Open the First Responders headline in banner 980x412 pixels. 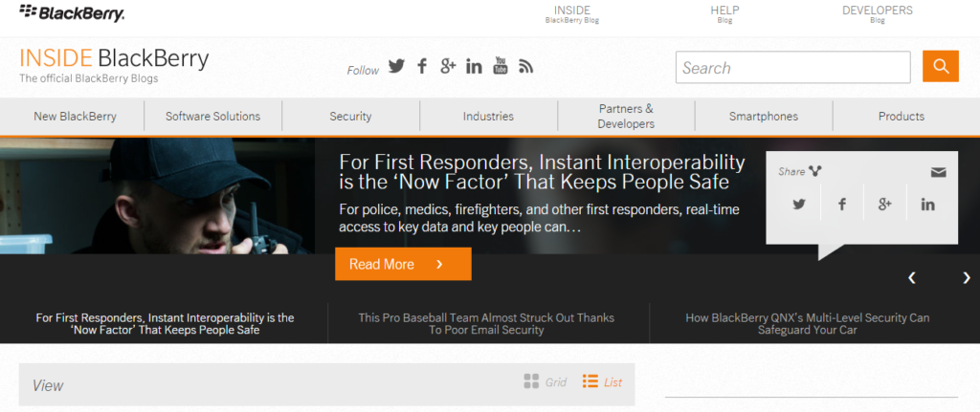(x=542, y=172)
